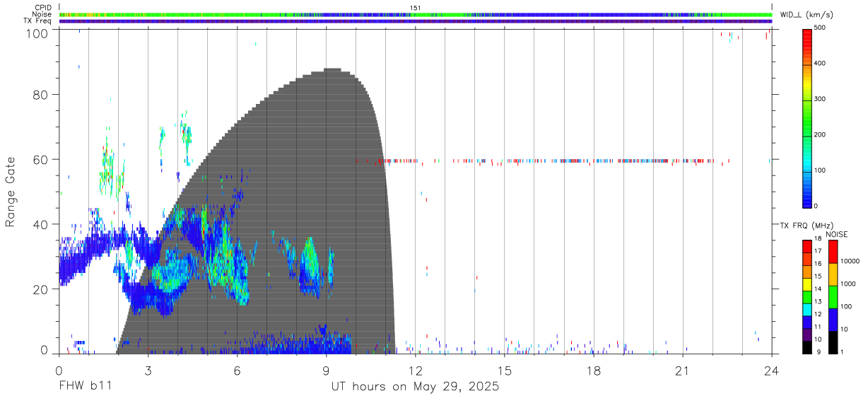Click the green-blue noise strip bar
Viewport: 868px width, 401px height.
coord(416,14)
